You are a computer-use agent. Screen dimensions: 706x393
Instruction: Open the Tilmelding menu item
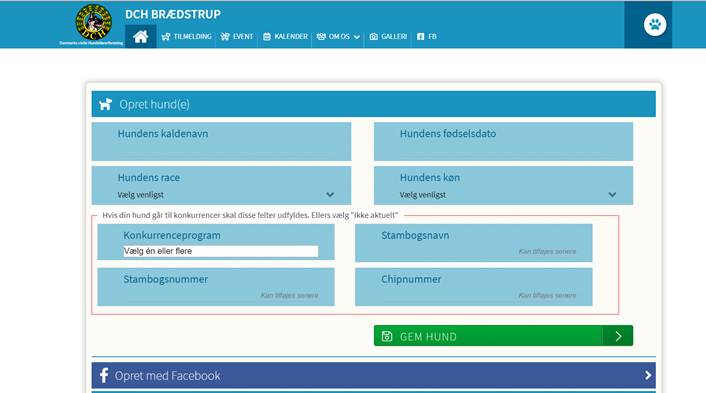pyautogui.click(x=186, y=36)
